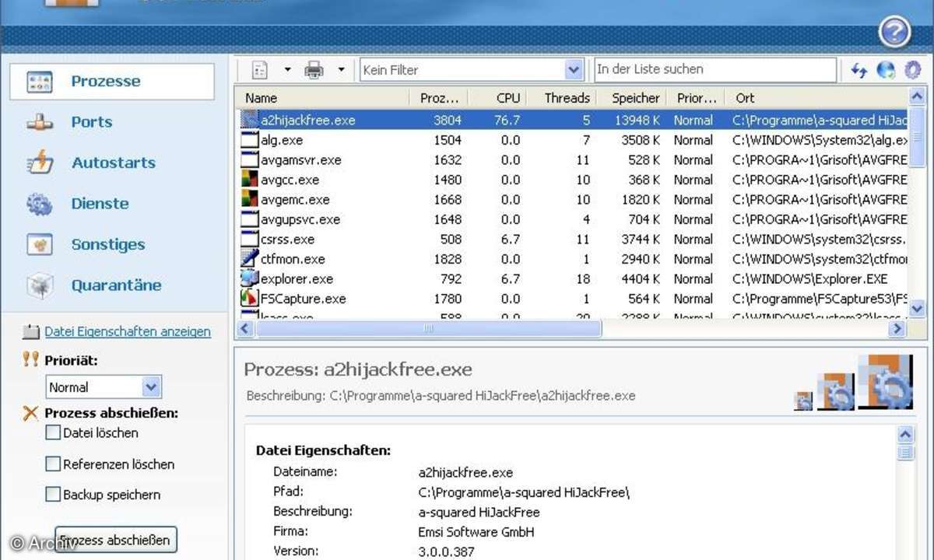Screen dimensions: 934x560
Task: Open the dropdown arrow next to printer icon
Action: [x=341, y=70]
